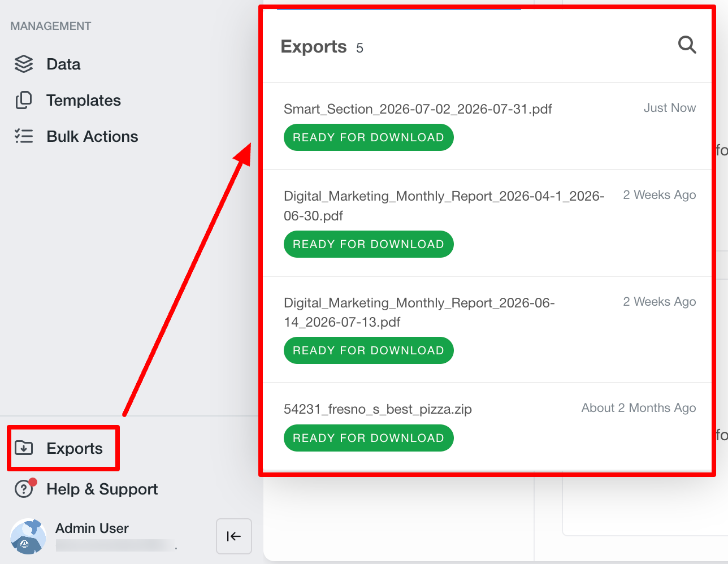Collapse the sidebar with the arrow button
The height and width of the screenshot is (564, 728).
tap(234, 536)
